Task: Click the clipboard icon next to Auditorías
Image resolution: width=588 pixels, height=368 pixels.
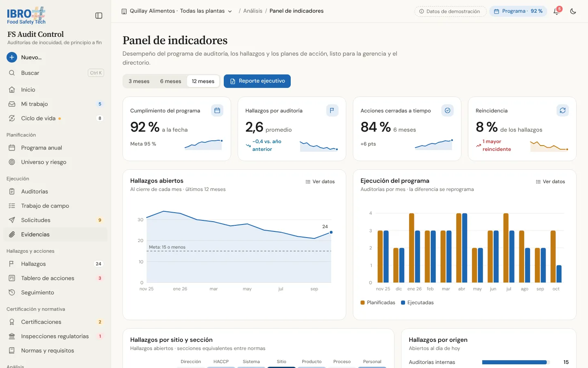Action: [x=12, y=191]
